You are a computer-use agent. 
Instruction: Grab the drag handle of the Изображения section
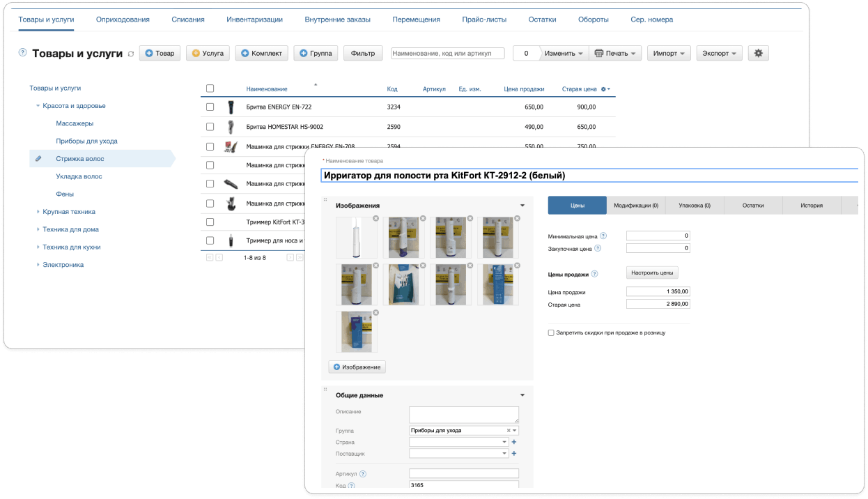[325, 199]
